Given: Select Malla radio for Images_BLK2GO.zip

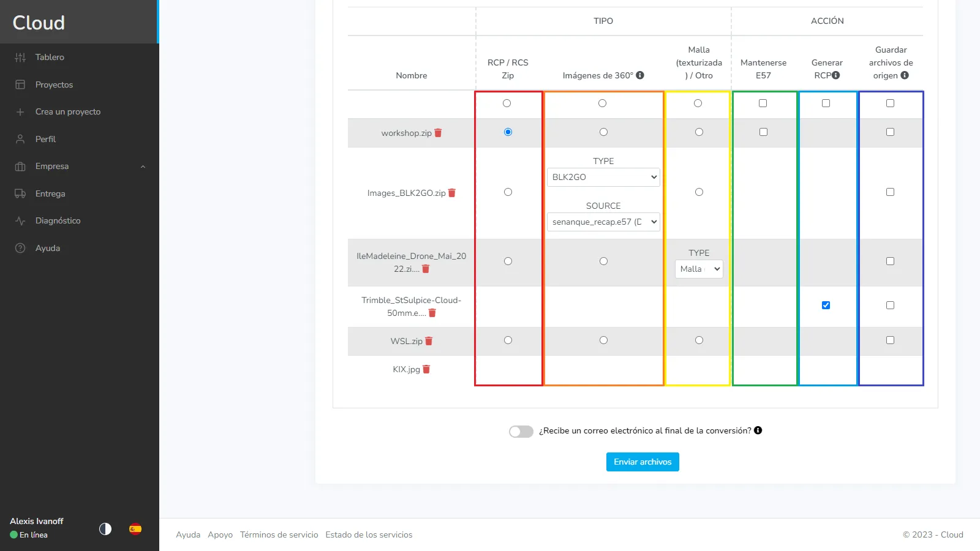Looking at the screenshot, I should click(x=699, y=192).
